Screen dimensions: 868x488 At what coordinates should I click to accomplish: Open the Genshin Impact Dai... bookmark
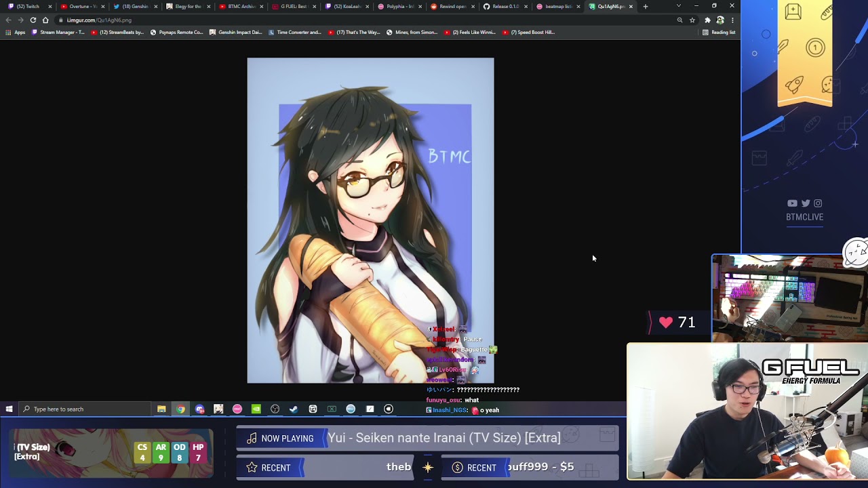236,33
